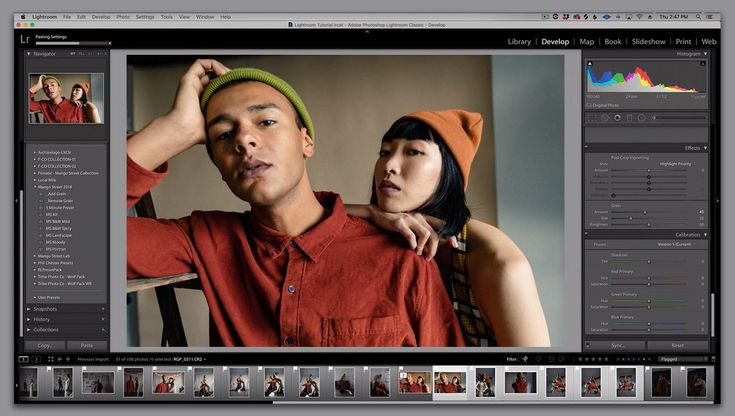
Task: Collapse the Navigator panel
Action: [x=29, y=54]
